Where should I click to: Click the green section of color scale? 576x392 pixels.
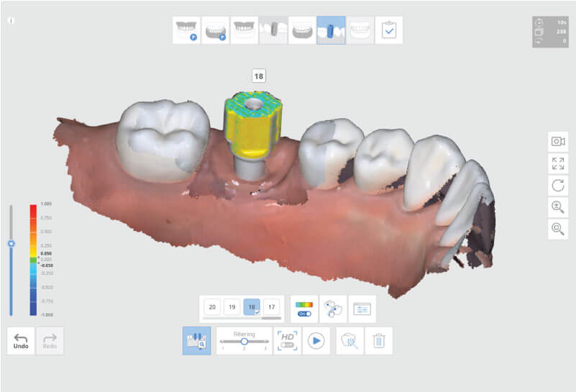click(x=33, y=260)
